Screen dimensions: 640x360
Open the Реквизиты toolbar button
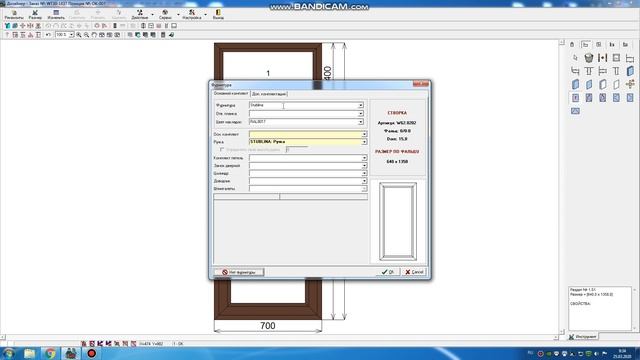pyautogui.click(x=14, y=15)
